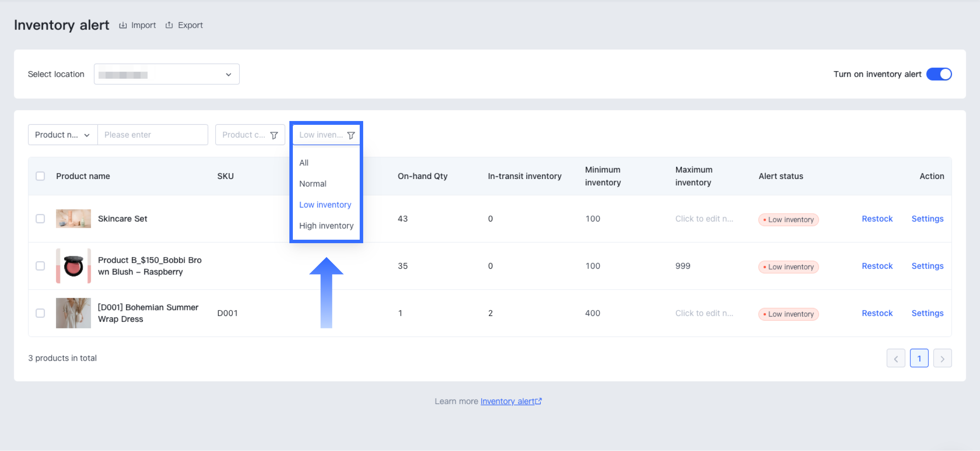The width and height of the screenshot is (980, 451).
Task: Check the select-all checkbox in the header
Action: click(x=40, y=176)
